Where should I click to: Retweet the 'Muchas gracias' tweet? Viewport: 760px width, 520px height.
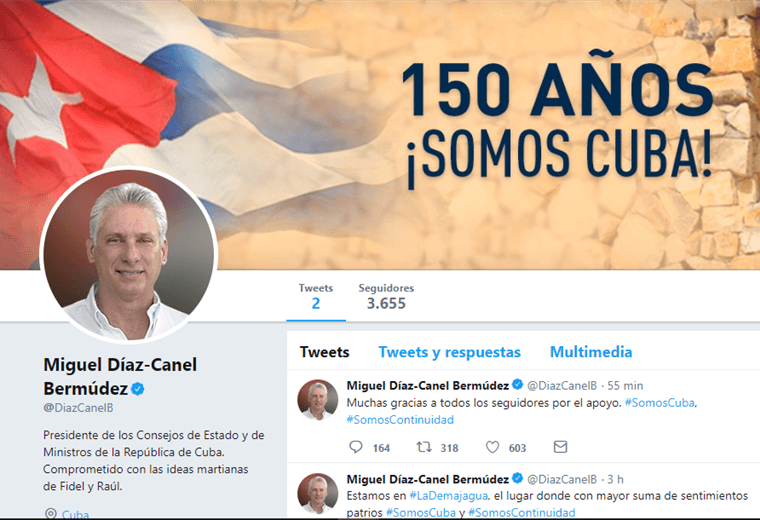[x=424, y=447]
